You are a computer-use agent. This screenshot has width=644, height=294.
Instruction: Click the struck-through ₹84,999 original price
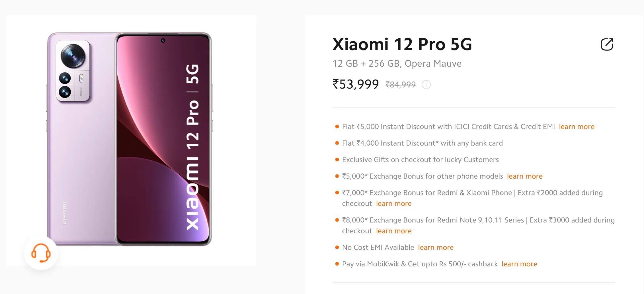[x=400, y=85]
